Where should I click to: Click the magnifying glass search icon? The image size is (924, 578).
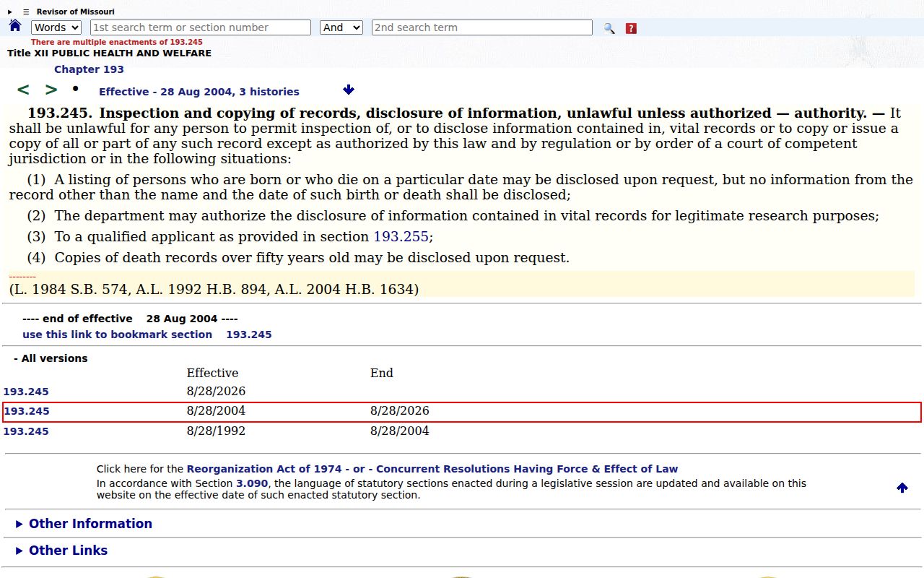coord(609,28)
